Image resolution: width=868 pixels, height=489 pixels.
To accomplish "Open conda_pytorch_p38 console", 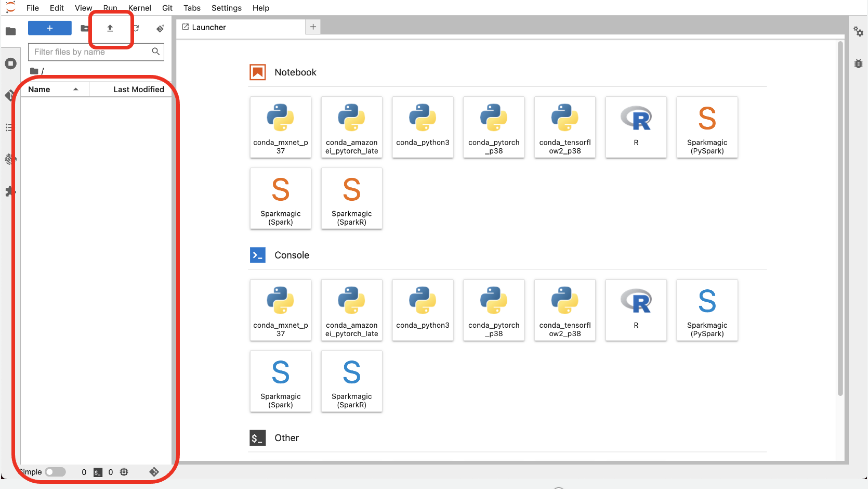I will pos(494,310).
